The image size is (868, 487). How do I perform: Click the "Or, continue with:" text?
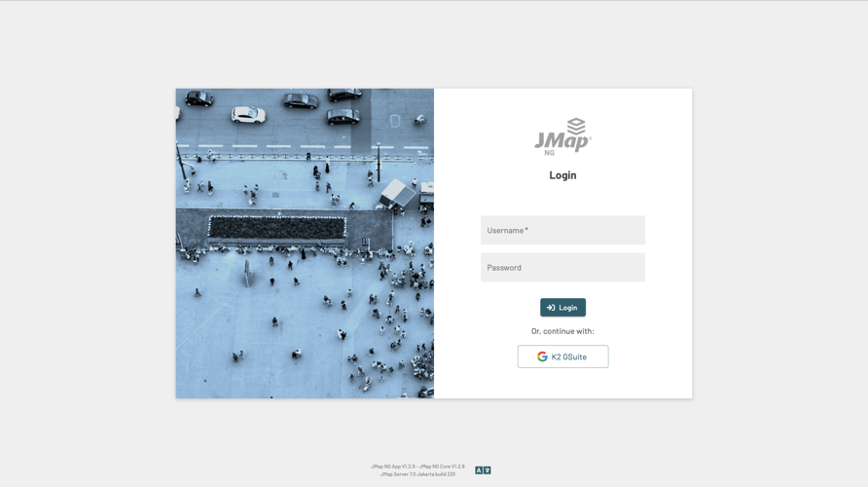coord(562,331)
